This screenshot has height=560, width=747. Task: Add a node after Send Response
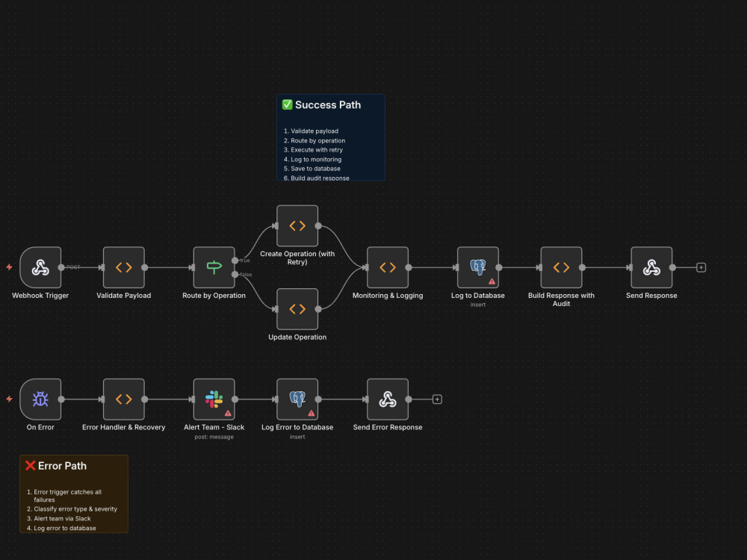701,267
